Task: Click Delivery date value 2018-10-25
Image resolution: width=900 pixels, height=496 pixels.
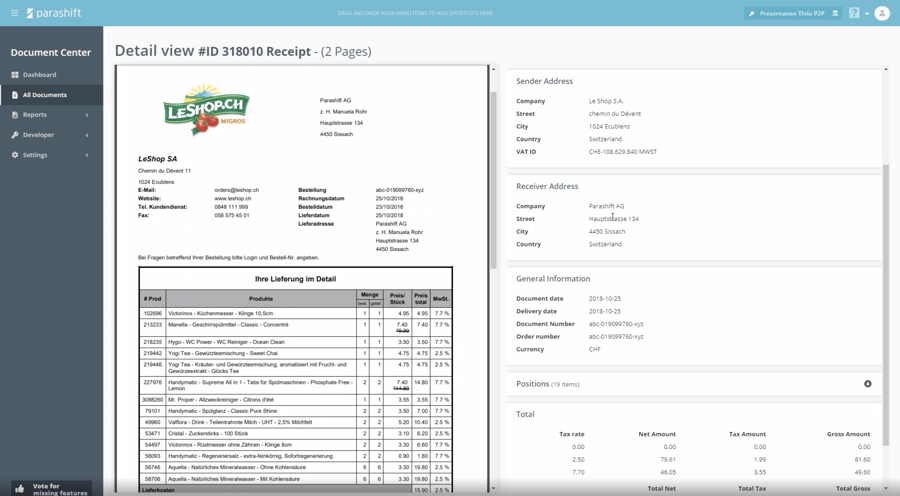Action: coord(604,311)
